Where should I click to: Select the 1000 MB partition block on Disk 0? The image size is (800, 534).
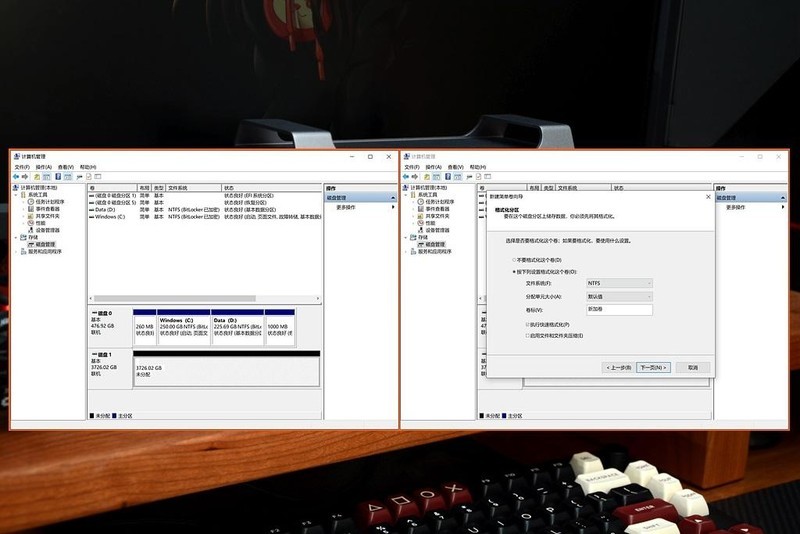coord(280,329)
